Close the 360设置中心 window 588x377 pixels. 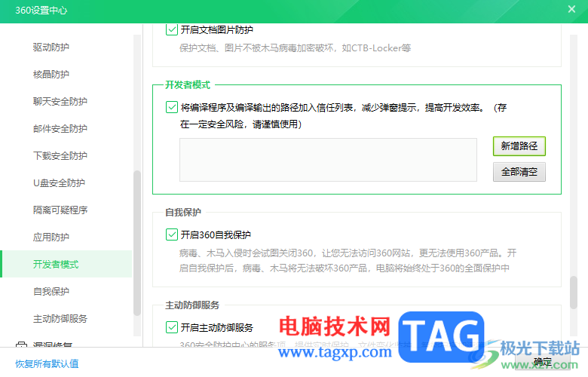[571, 9]
